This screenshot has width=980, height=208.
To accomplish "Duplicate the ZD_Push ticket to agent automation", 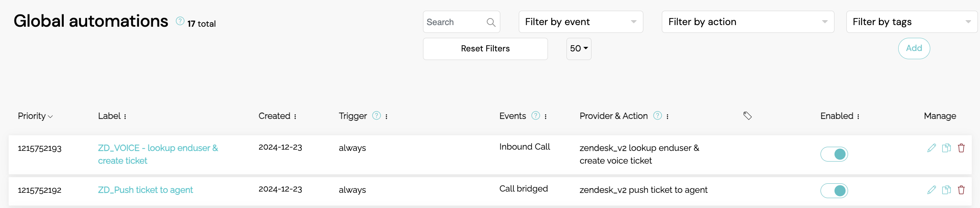I will coord(946,190).
